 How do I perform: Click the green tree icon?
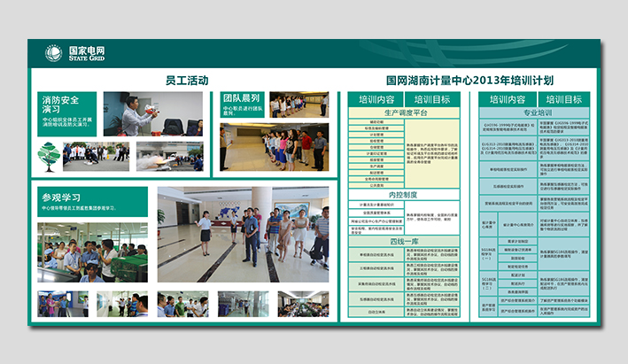tap(49, 157)
